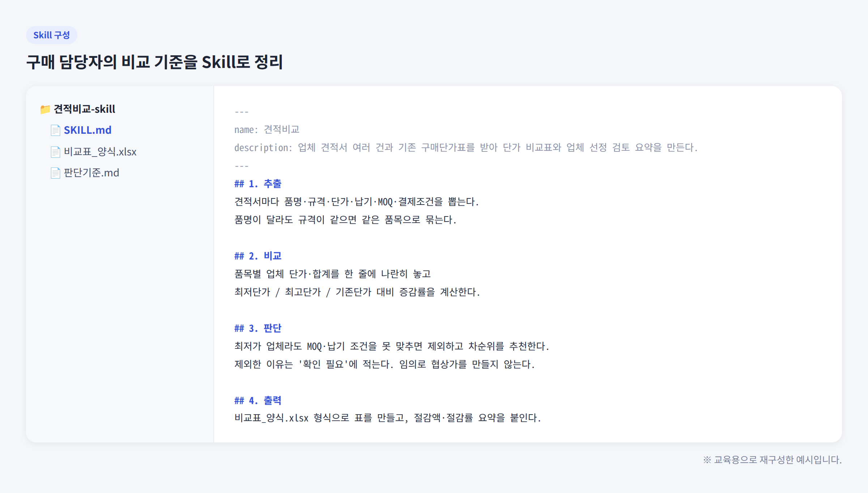The height and width of the screenshot is (493, 868).
Task: Select the '## 4. 출력' heading
Action: point(258,400)
